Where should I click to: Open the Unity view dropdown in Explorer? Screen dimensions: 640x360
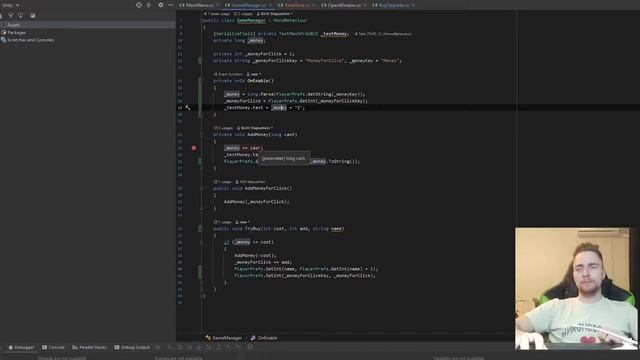(x=11, y=5)
